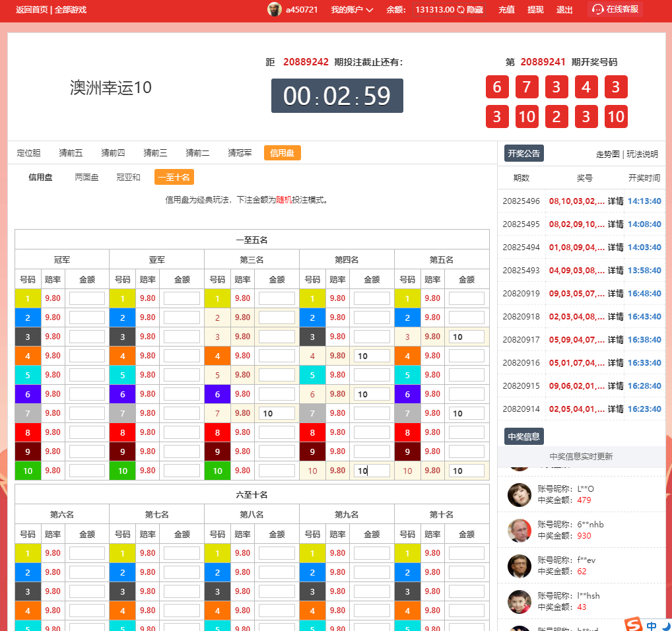This screenshot has width=672, height=631.
Task: Click the L**O winner avatar
Action: (x=520, y=494)
